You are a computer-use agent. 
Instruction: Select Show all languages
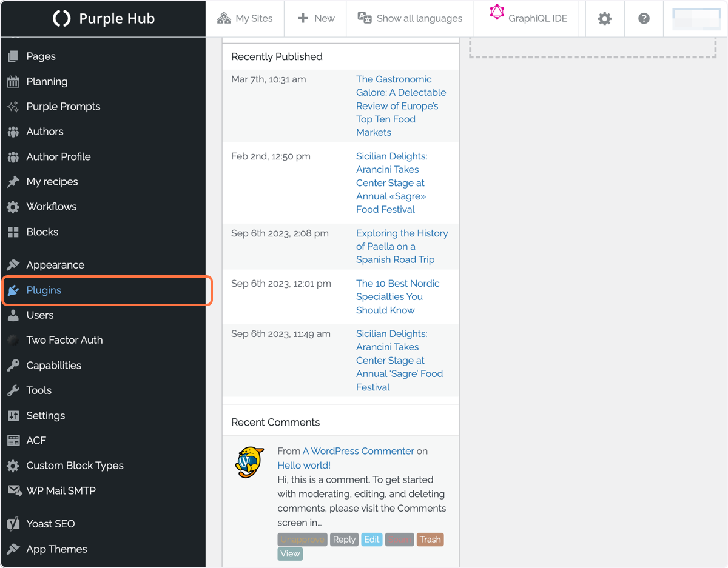(409, 18)
